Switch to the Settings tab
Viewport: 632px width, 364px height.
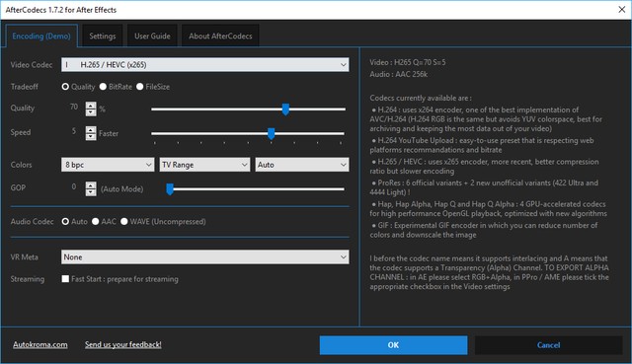pyautogui.click(x=103, y=36)
